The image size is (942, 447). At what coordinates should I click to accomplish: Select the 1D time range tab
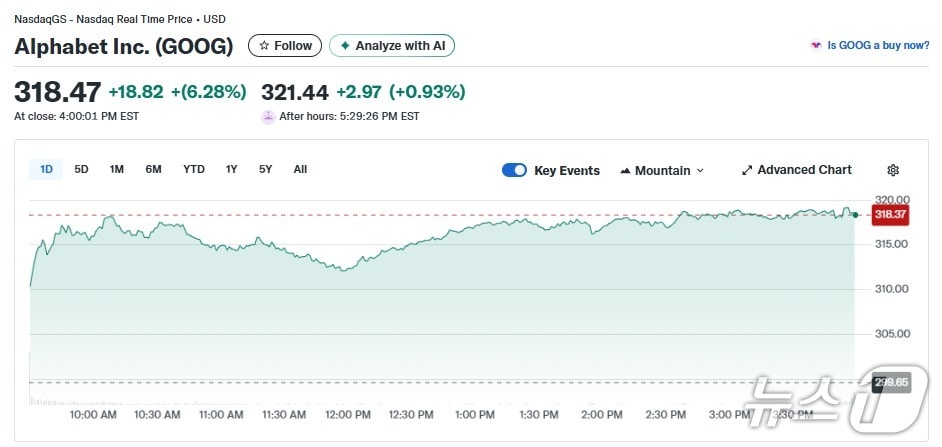click(46, 170)
